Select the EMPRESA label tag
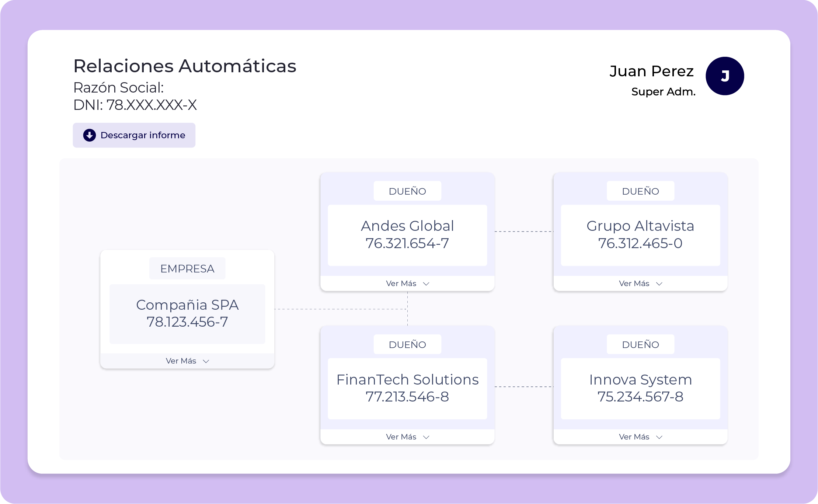 pos(187,268)
